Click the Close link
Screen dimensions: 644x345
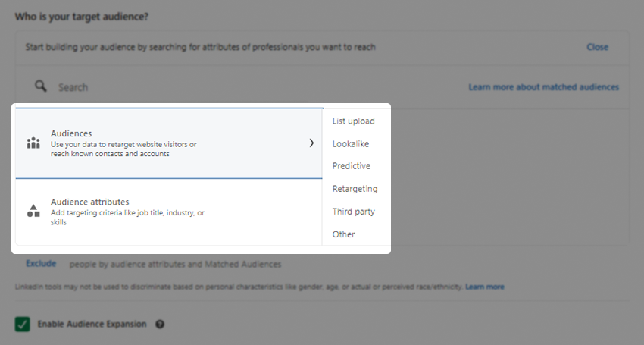click(x=597, y=47)
